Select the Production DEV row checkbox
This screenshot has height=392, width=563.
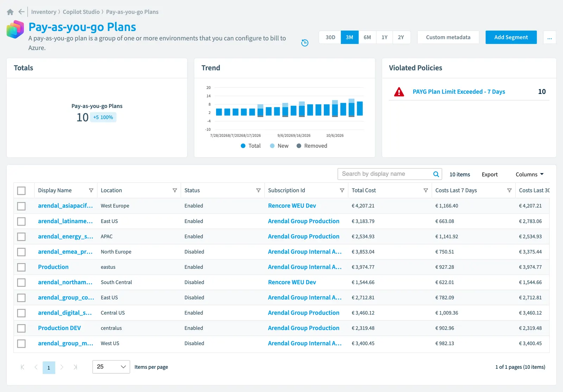[x=21, y=328]
